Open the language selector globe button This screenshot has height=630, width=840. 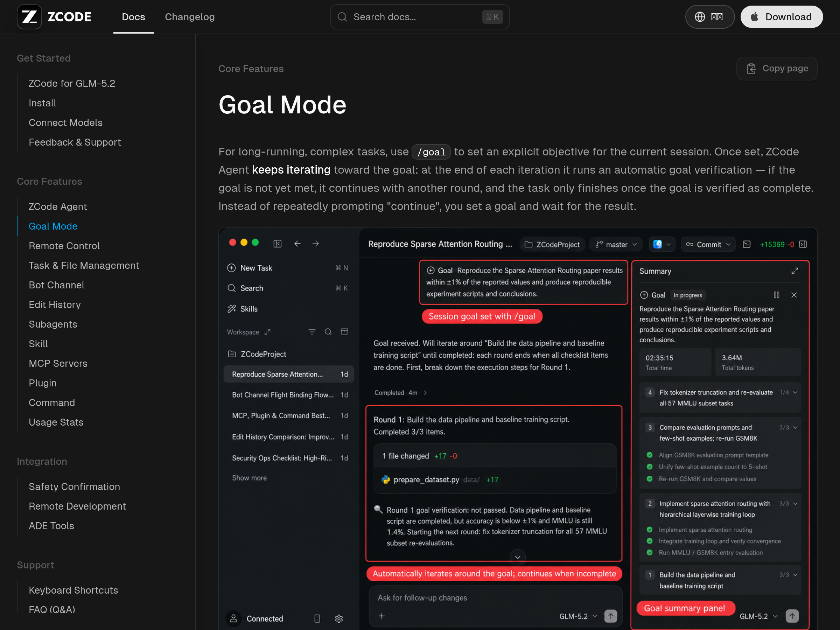coord(709,17)
